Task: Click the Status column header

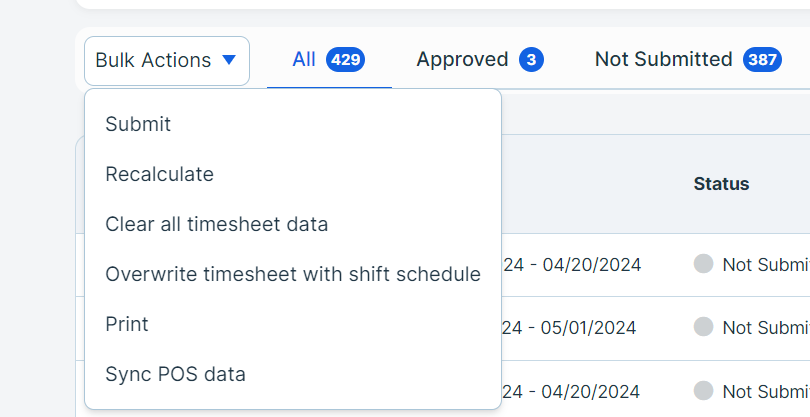Action: coord(721,184)
